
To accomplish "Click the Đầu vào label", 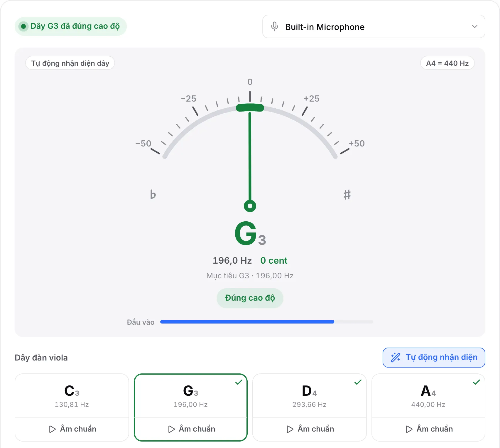I will (x=141, y=322).
